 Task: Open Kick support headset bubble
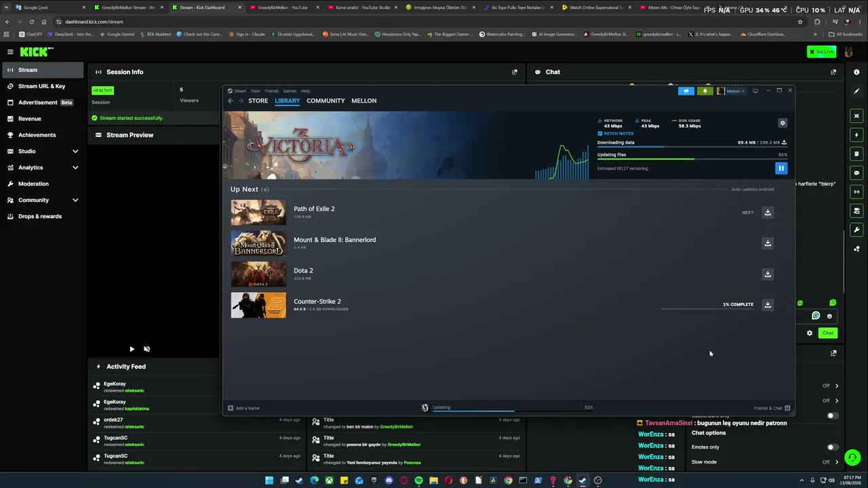[853, 457]
